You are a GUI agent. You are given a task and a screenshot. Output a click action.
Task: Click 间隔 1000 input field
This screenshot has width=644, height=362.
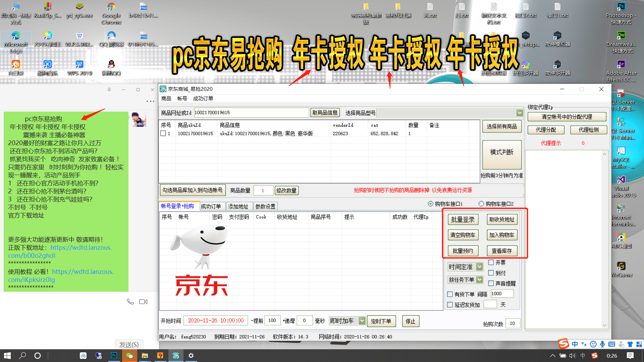point(502,294)
